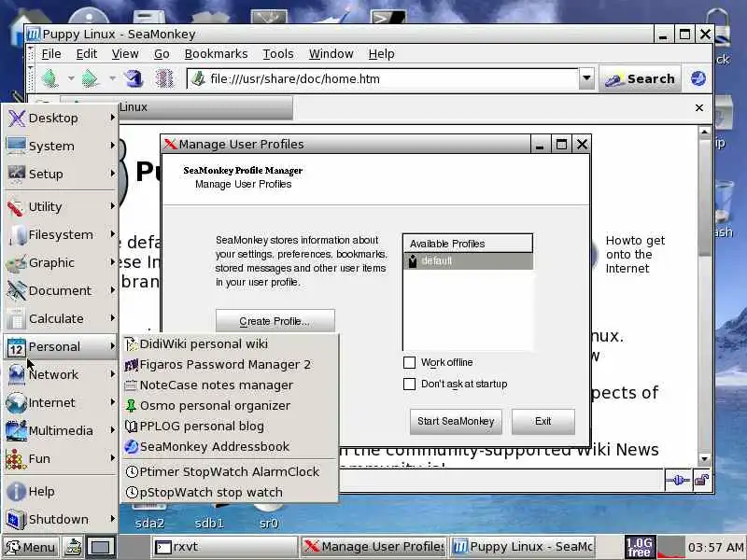Click the NoteCase notes manager icon
Screen dimensions: 747x560
click(131, 385)
